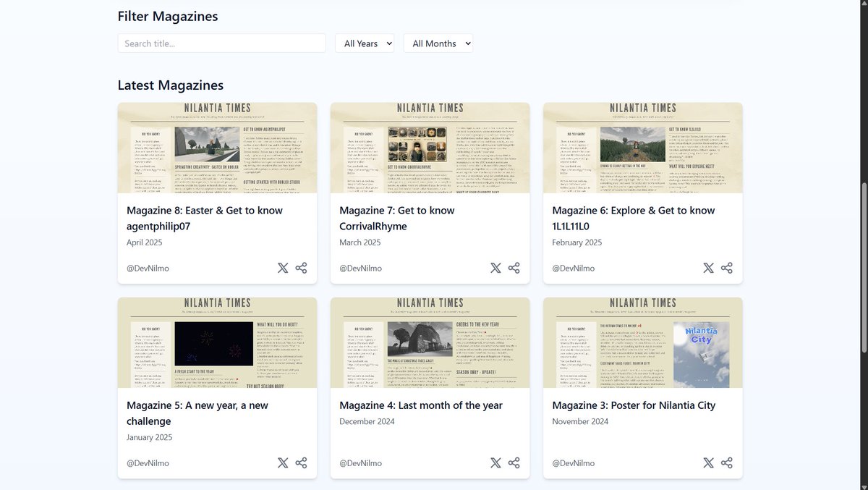Open title Magazine 5: A new year, a new challenge
The height and width of the screenshot is (490, 868).
pos(197,413)
